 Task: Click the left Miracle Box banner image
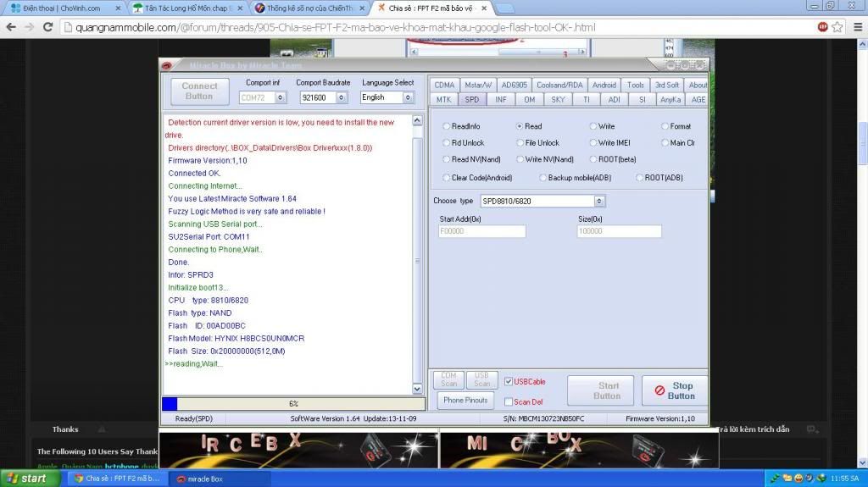pos(298,450)
